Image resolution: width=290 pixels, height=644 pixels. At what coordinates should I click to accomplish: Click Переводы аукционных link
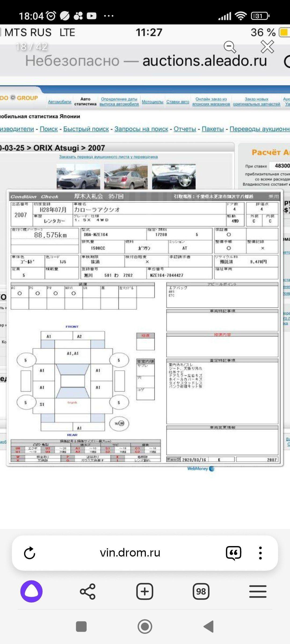pyautogui.click(x=260, y=129)
